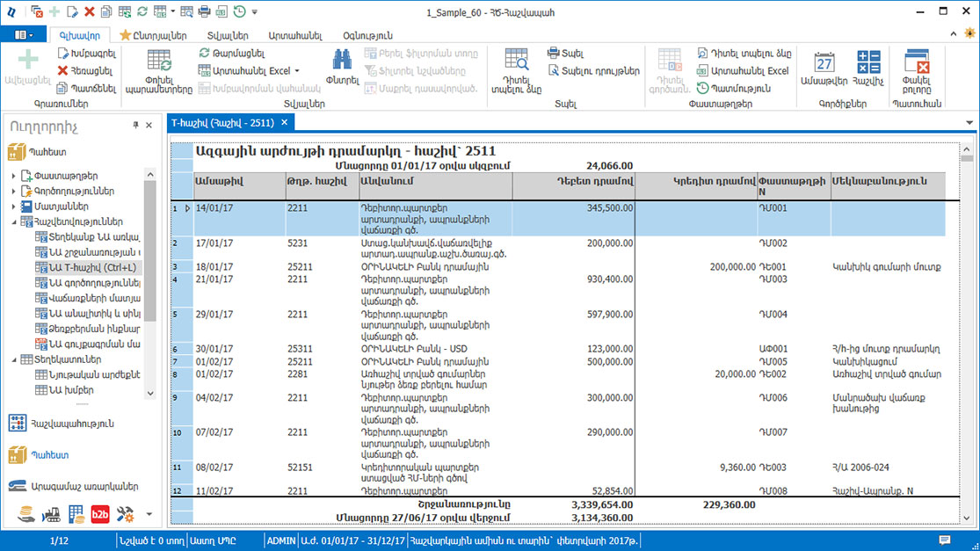Collapse the Հաշվետվություններ tree node
The image size is (980, 551).
point(14,222)
